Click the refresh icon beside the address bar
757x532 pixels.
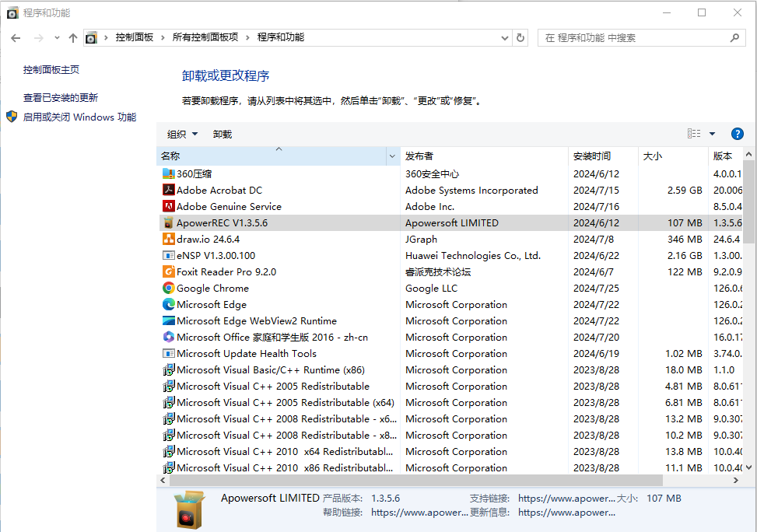[x=520, y=37]
